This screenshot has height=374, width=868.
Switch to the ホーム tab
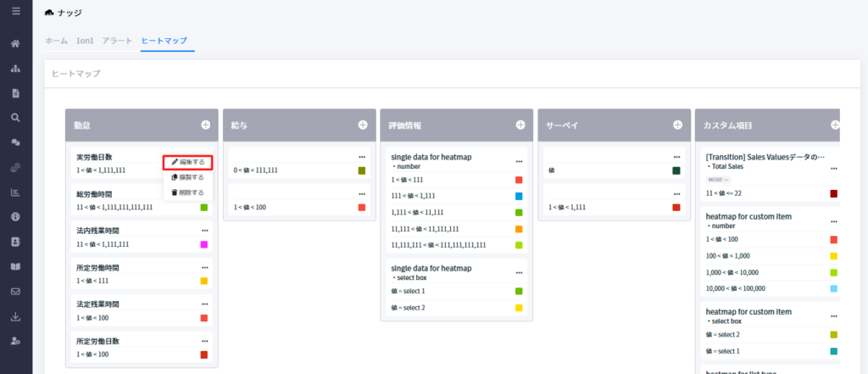[57, 41]
